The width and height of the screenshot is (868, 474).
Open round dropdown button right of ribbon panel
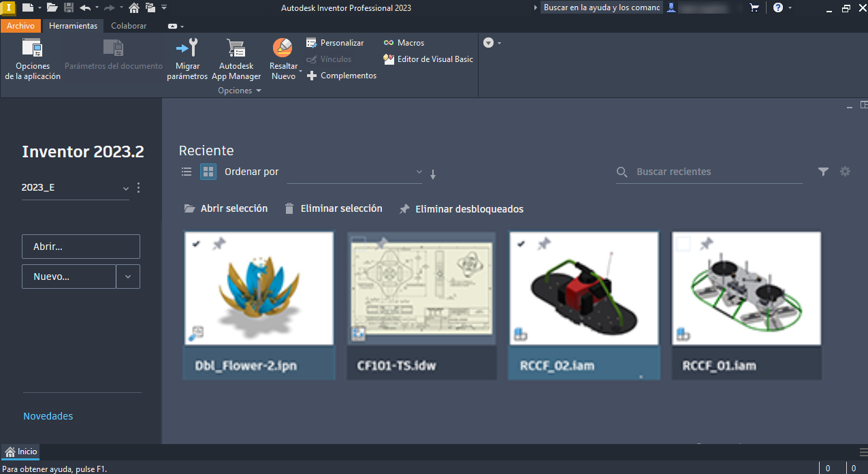point(488,42)
